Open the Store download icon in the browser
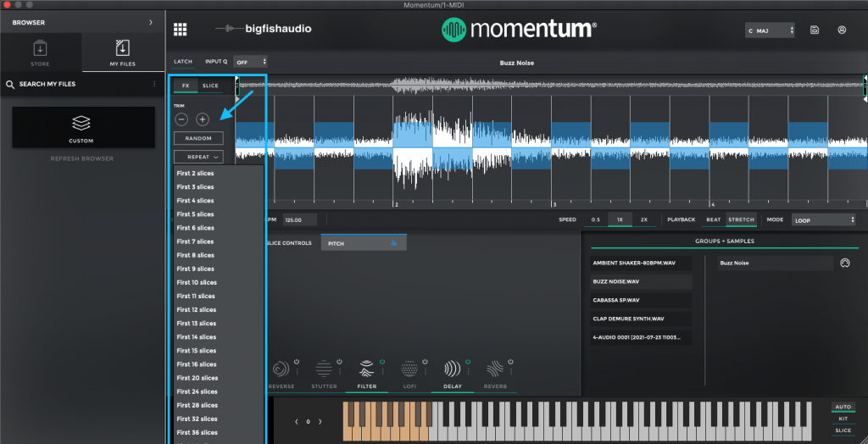The image size is (868, 444). pyautogui.click(x=40, y=48)
